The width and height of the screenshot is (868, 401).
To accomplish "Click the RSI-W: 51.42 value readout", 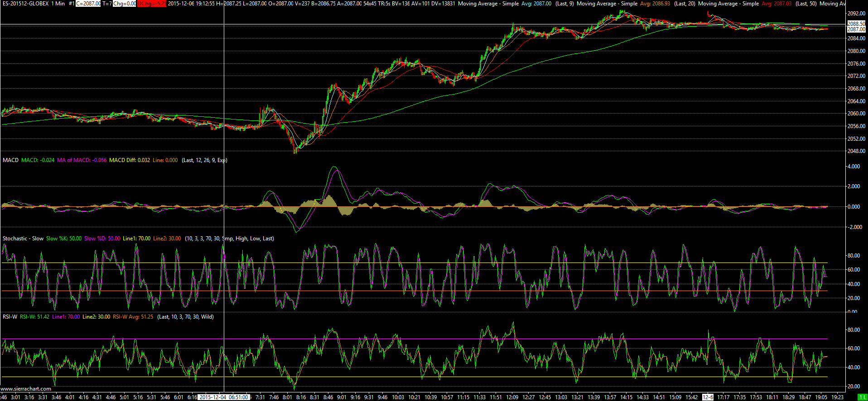I will pos(35,317).
